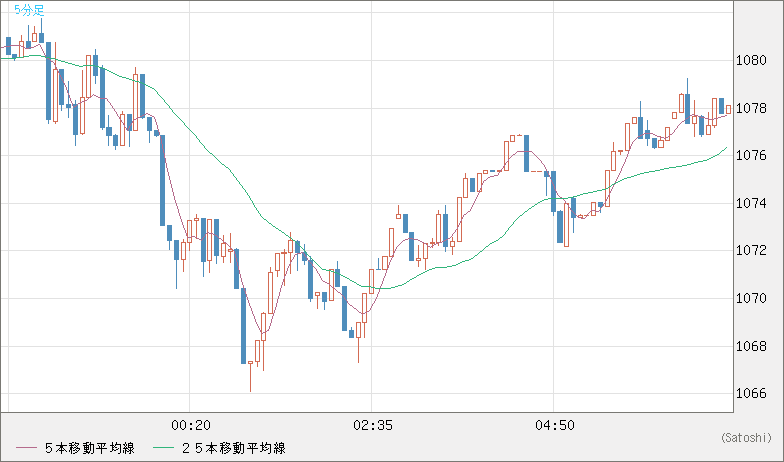Click the 5分足 timeframe label
Viewport: 784px width, 462px height.
[x=30, y=10]
